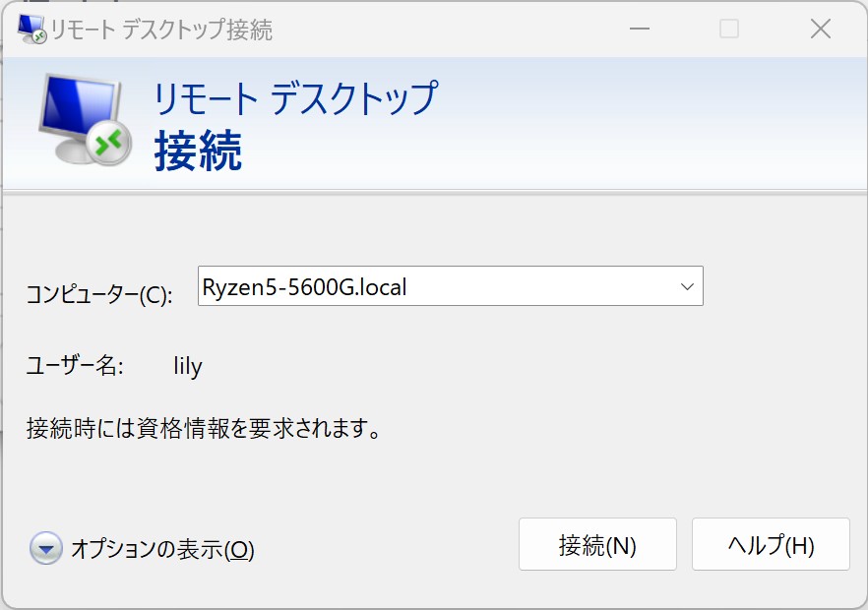Click the 接続時には資格情報を要求されます message

203,428
